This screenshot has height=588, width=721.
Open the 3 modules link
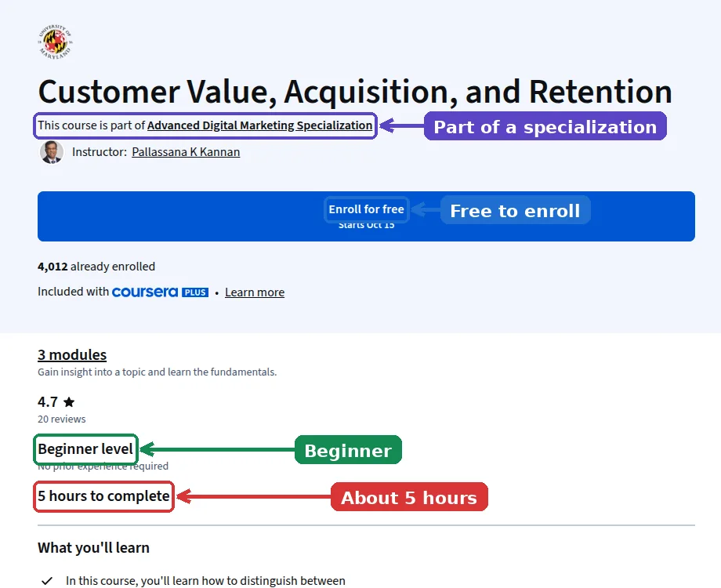coord(72,354)
